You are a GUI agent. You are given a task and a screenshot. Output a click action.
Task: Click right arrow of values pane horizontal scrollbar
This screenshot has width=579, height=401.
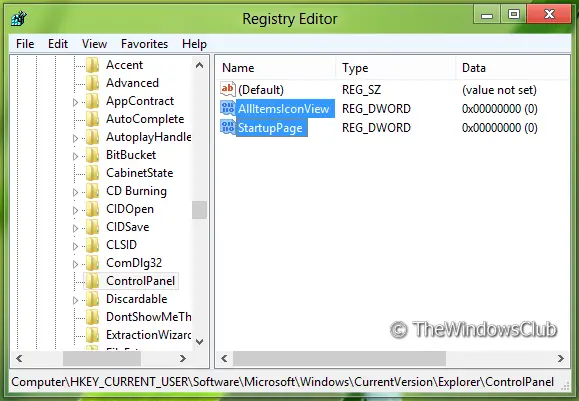click(561, 358)
